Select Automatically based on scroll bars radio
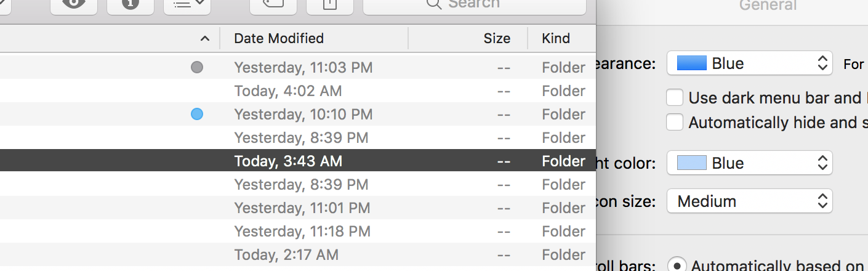868x271 pixels. pos(677,265)
